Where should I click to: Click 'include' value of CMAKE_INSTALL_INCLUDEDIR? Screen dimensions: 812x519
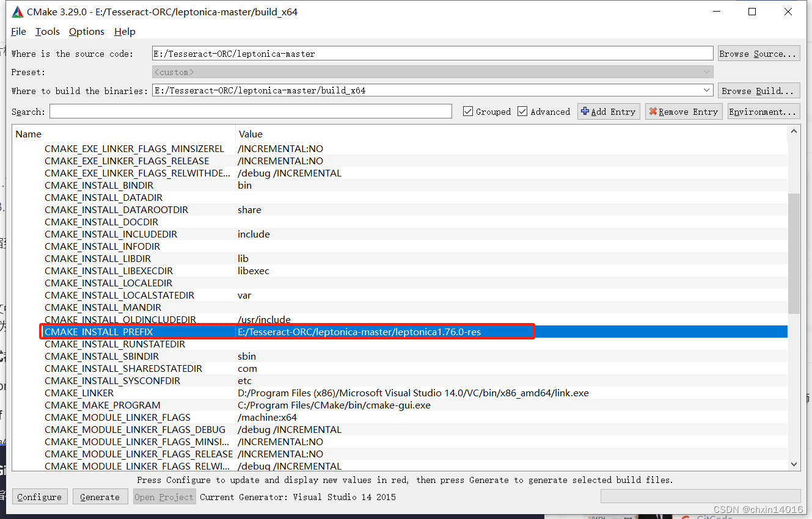tap(254, 234)
